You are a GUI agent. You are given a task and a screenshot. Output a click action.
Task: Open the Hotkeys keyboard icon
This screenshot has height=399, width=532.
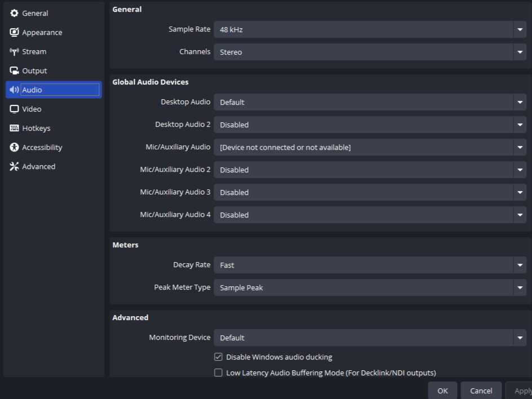(14, 128)
